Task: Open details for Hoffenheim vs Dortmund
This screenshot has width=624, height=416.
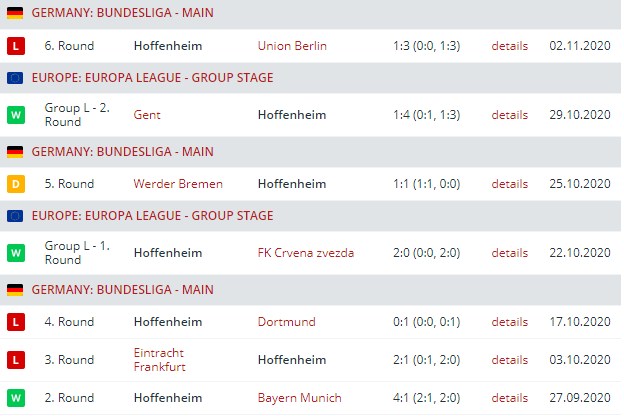Action: (509, 322)
